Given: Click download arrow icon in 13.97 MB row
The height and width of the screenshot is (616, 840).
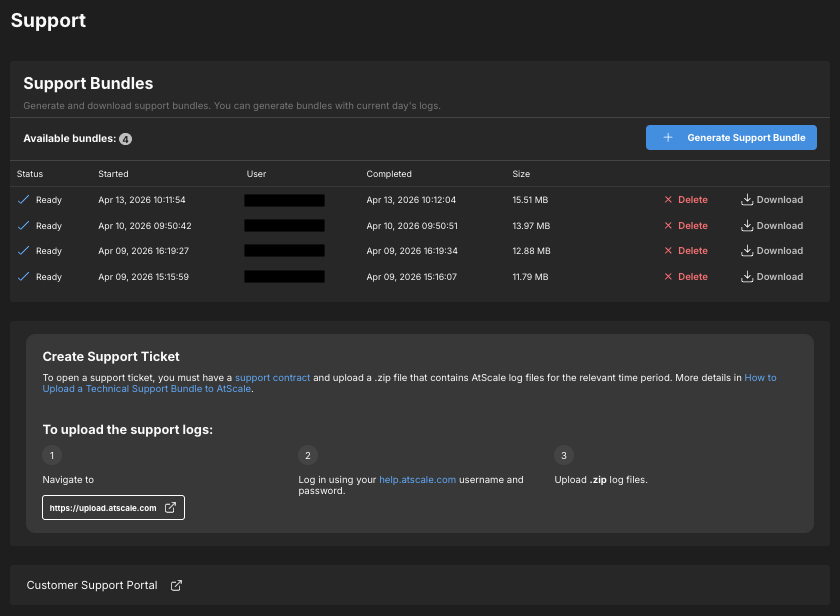Looking at the screenshot, I should 747,226.
